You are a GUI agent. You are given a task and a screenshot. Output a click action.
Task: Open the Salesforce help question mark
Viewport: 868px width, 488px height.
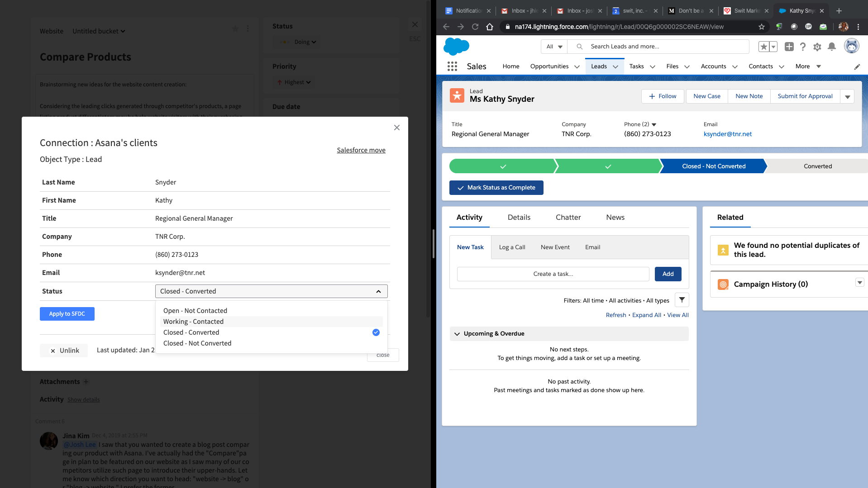point(802,47)
